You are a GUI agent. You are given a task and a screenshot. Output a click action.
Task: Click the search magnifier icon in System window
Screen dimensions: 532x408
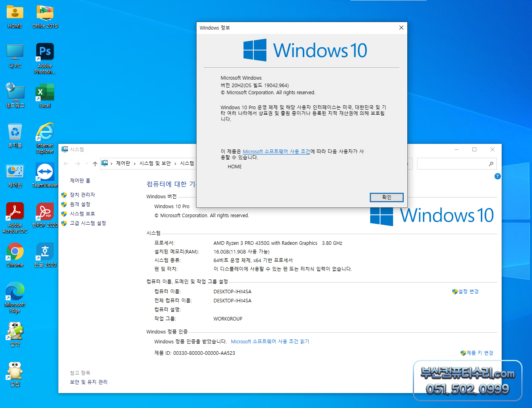pyautogui.click(x=491, y=164)
